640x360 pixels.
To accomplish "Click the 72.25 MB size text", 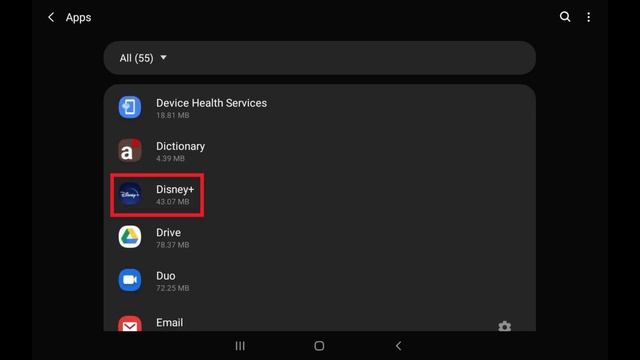I will tap(173, 288).
